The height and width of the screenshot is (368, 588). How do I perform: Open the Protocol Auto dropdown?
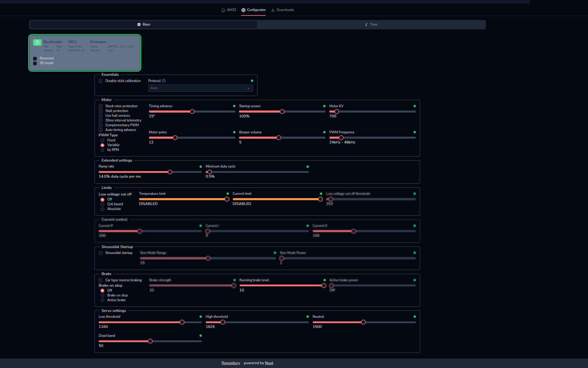[201, 88]
